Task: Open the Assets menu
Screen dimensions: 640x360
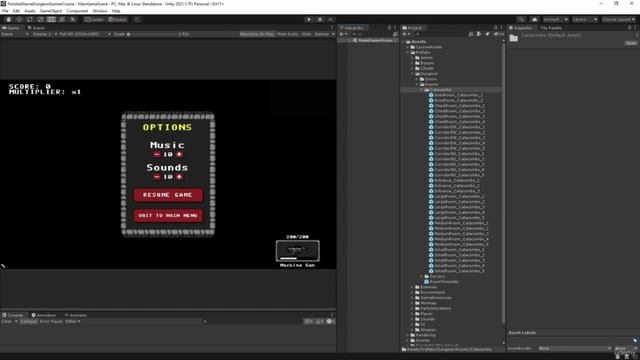Action: point(30,11)
